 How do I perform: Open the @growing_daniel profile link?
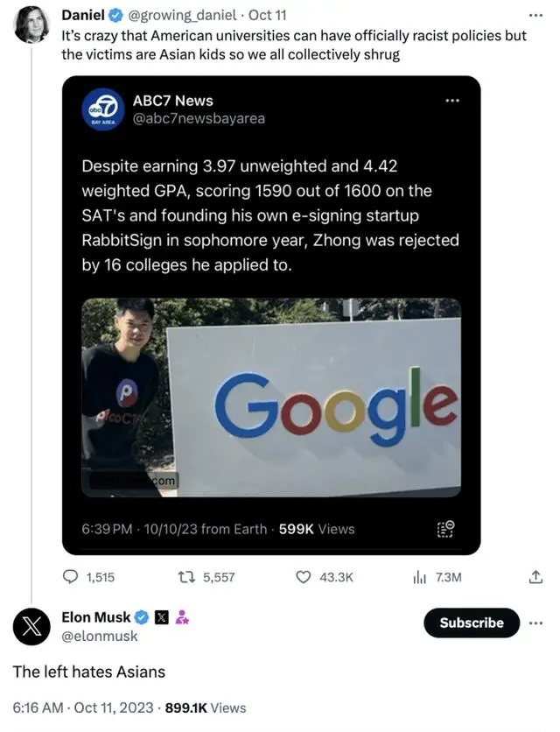click(180, 16)
